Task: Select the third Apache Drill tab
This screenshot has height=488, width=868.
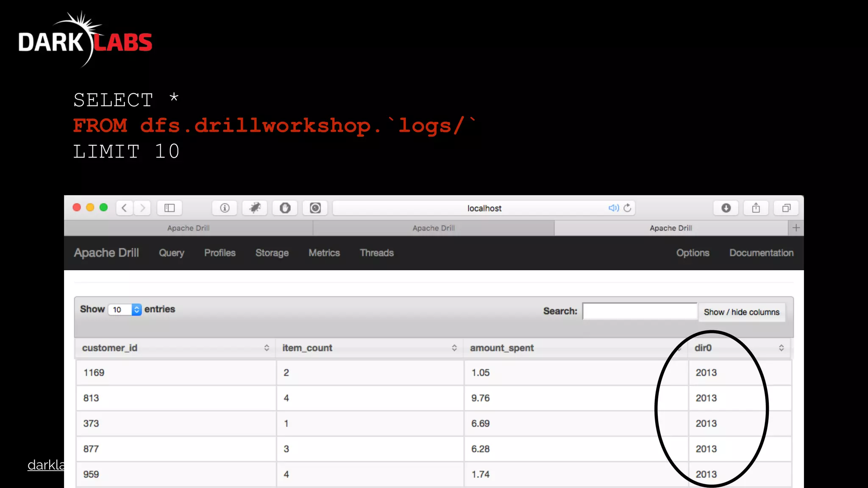Action: 671,228
